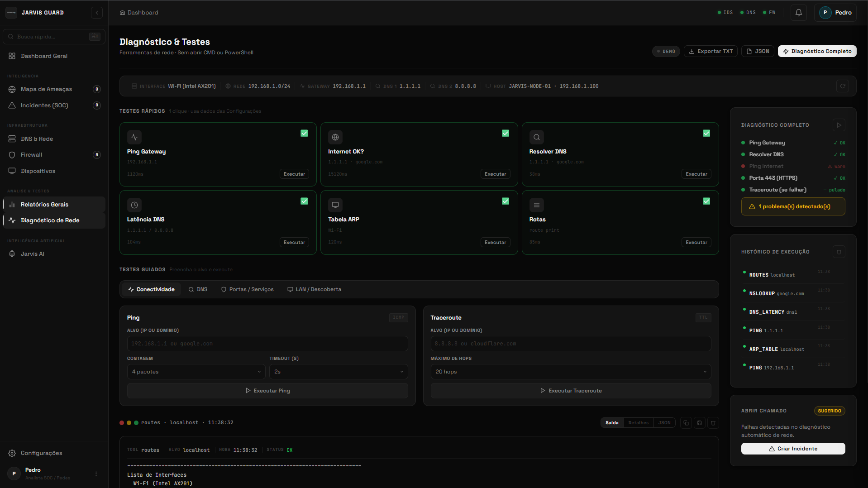The width and height of the screenshot is (868, 488).
Task: Click Exportar TXT button
Action: point(711,51)
